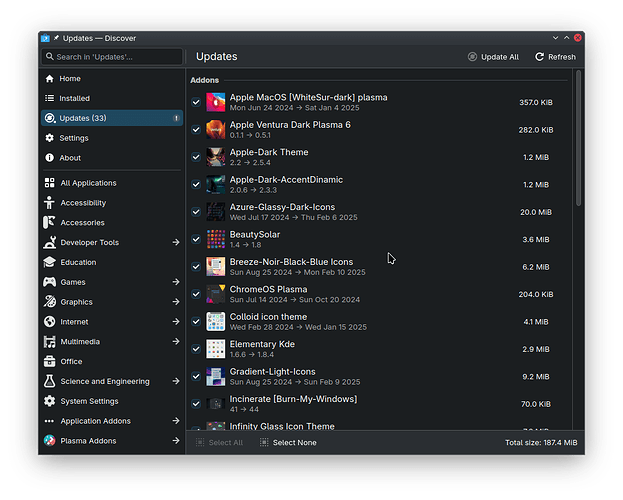Screen dimensions: 623x500
Task: Click the Select None dotted square icon
Action: pyautogui.click(x=264, y=442)
